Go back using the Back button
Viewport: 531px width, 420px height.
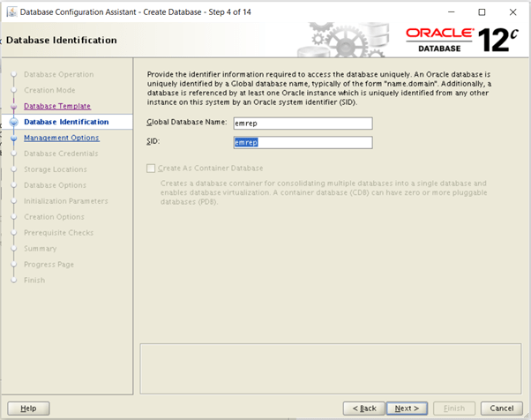coord(364,409)
